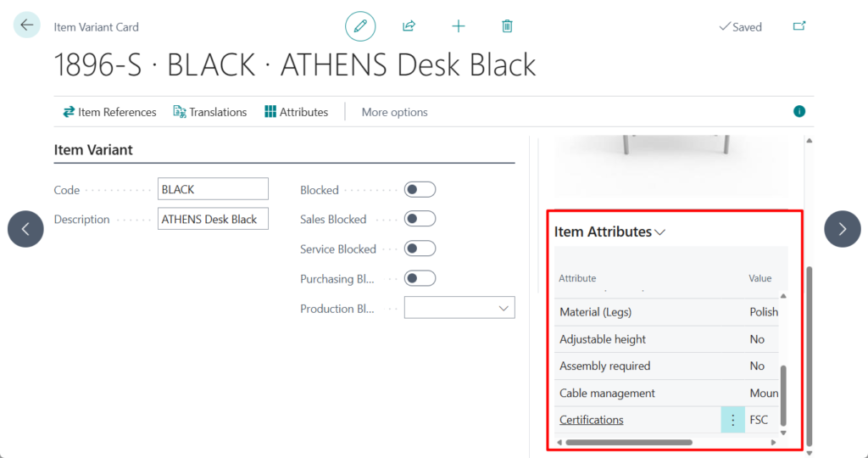Toggle the Purchasing Blocked switch
868x458 pixels.
pos(420,278)
